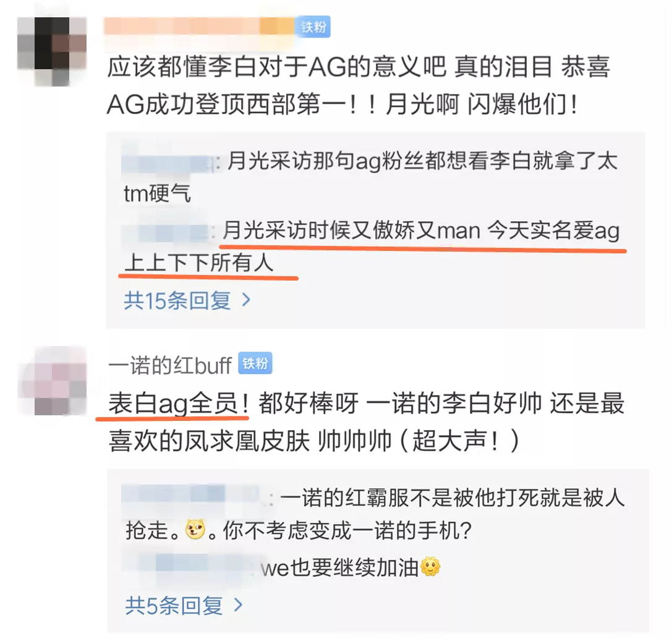Open the reply about 月光采访那句ag粉丝

tap(371, 177)
